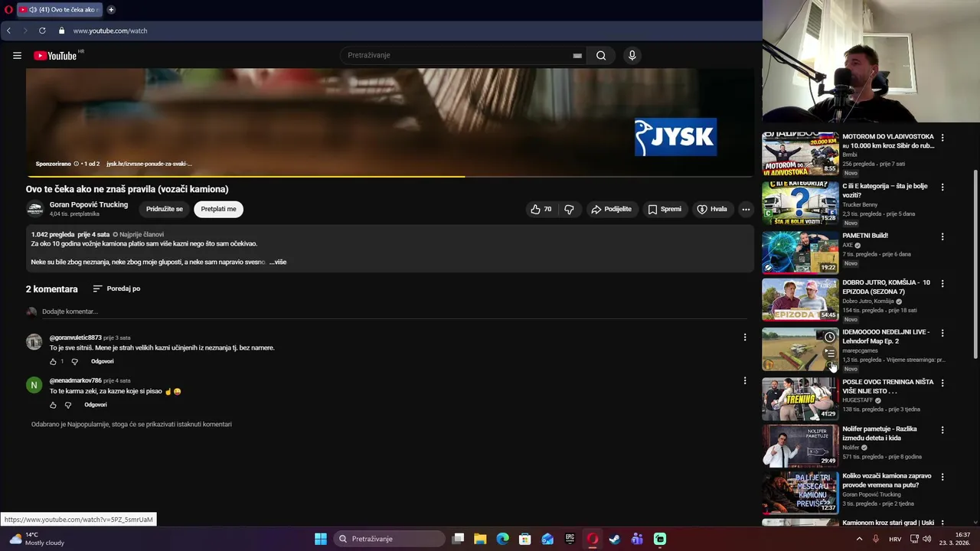The image size is (980, 551).
Task: Click the search magnifier button
Action: (601, 55)
